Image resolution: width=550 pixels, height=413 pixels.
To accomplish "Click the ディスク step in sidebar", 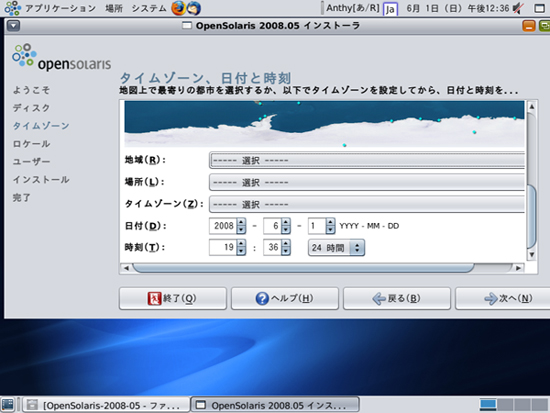I will click(x=32, y=108).
